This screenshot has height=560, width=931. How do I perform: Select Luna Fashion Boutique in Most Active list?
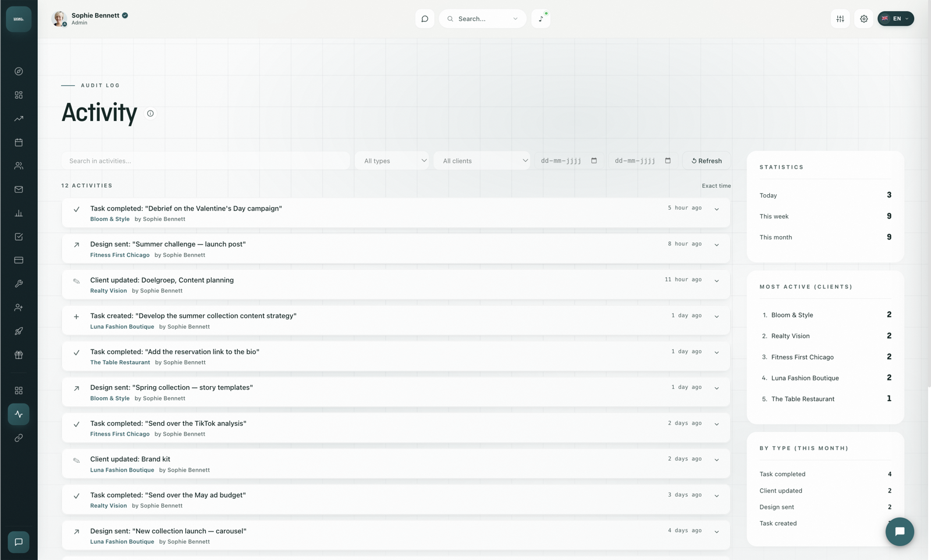825,377
